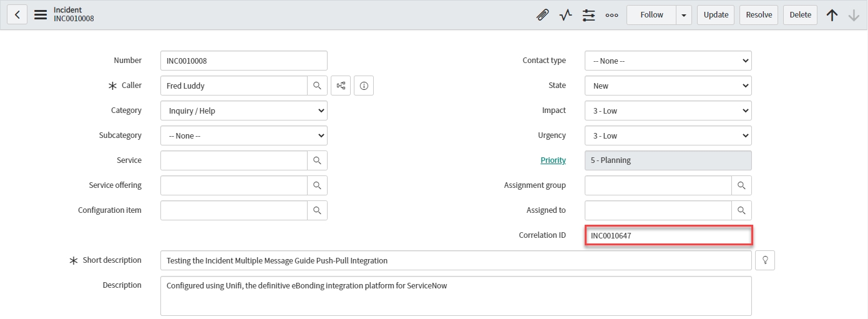Go to previous record up arrow

(x=832, y=15)
